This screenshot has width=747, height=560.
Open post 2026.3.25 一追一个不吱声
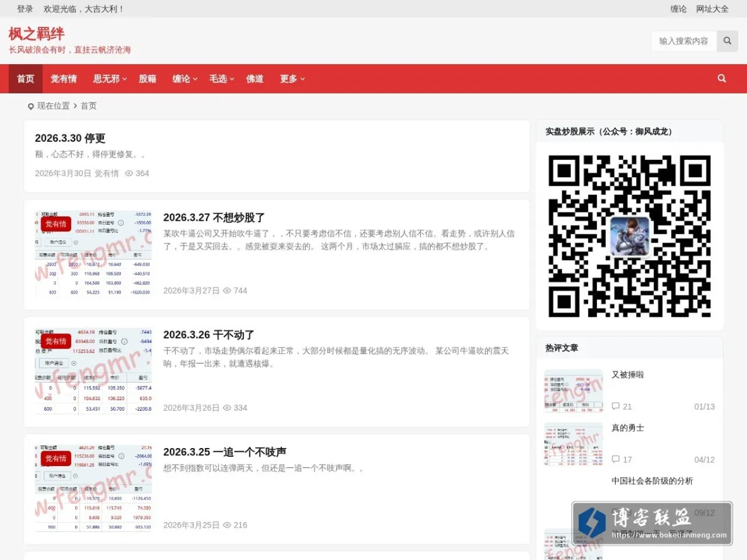click(x=225, y=452)
